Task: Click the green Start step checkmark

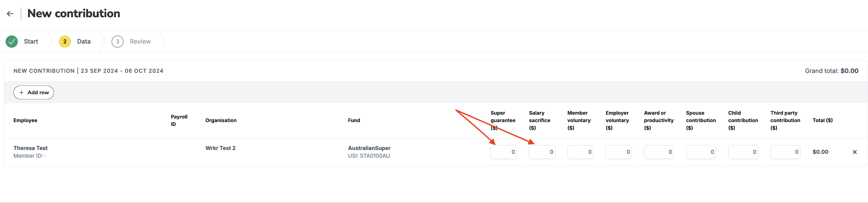Action: coord(11,41)
